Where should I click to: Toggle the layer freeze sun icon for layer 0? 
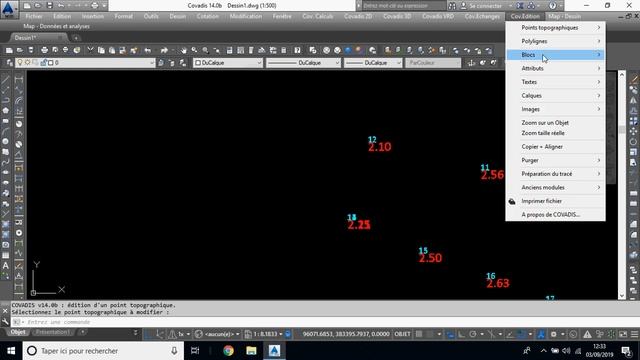click(x=27, y=63)
